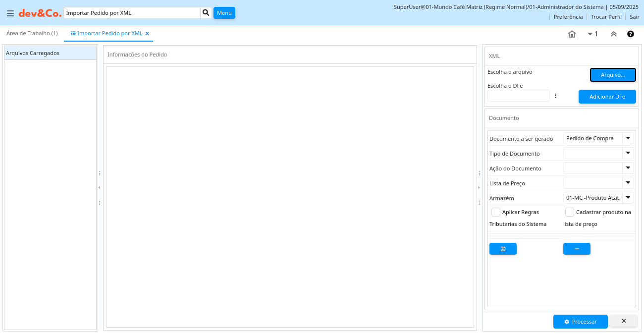644x334 pixels.
Task: Expand the Armazém dropdown
Action: point(628,198)
